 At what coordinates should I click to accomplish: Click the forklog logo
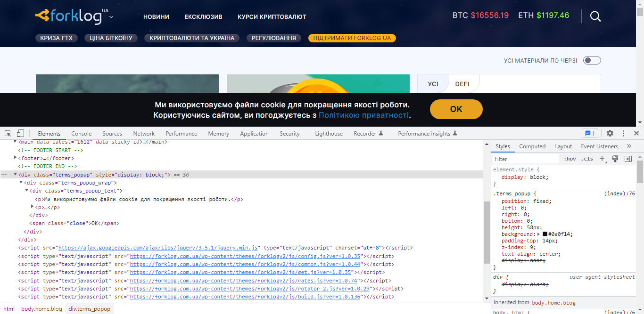click(69, 16)
